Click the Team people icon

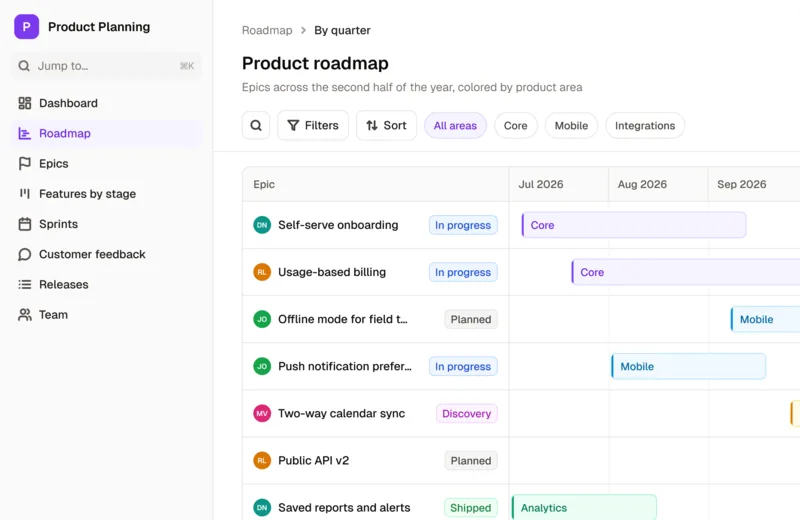24,314
